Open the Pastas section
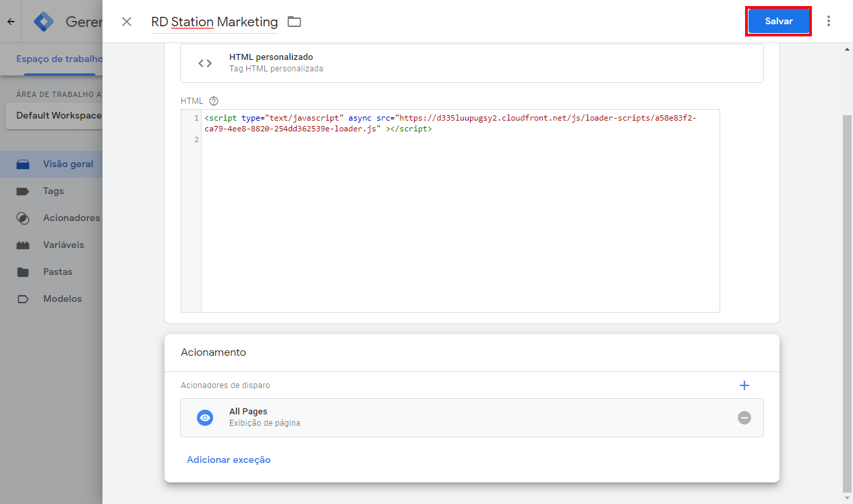 (60, 272)
